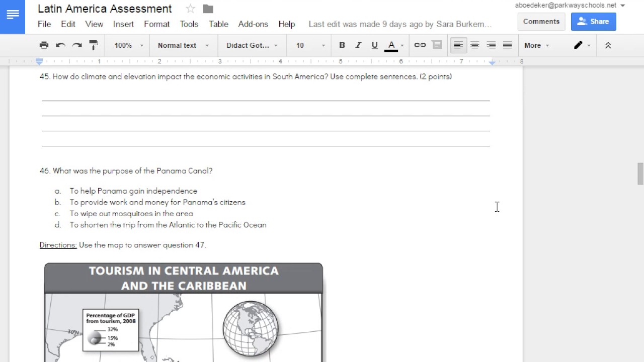Click answer 'To provide work and money'

point(157,202)
